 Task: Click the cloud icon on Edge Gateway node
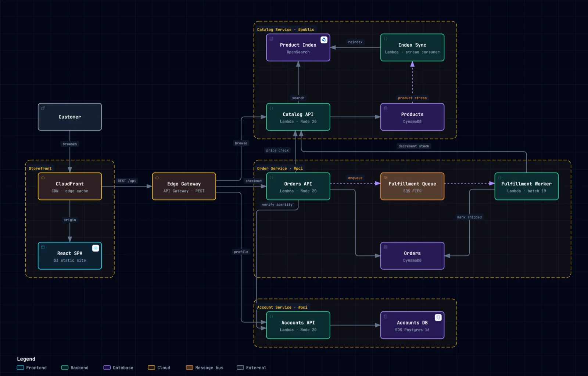pyautogui.click(x=157, y=178)
